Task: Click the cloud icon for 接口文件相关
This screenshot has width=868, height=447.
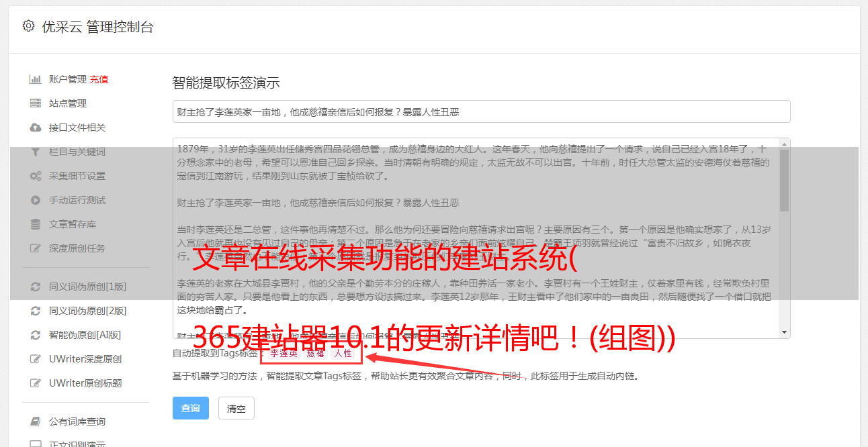Action: tap(35, 128)
